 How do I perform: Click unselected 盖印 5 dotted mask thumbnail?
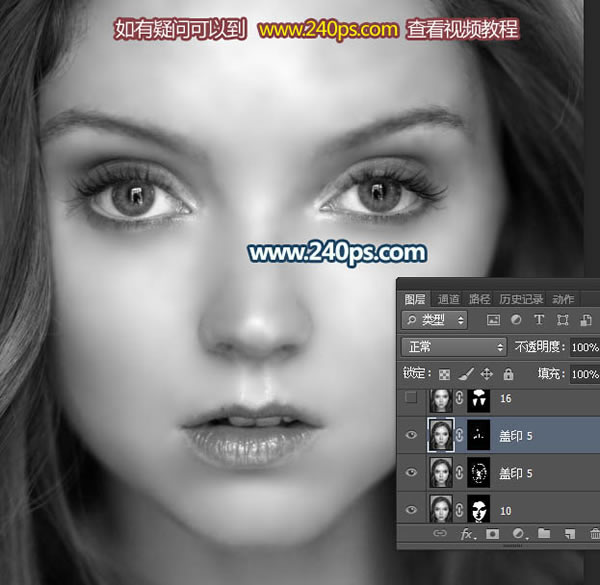click(479, 473)
